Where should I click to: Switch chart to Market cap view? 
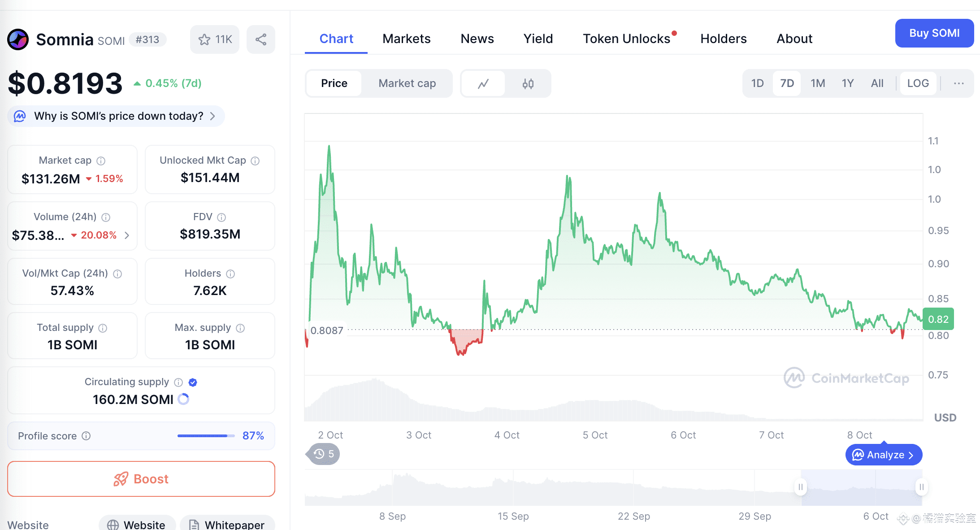coord(407,83)
